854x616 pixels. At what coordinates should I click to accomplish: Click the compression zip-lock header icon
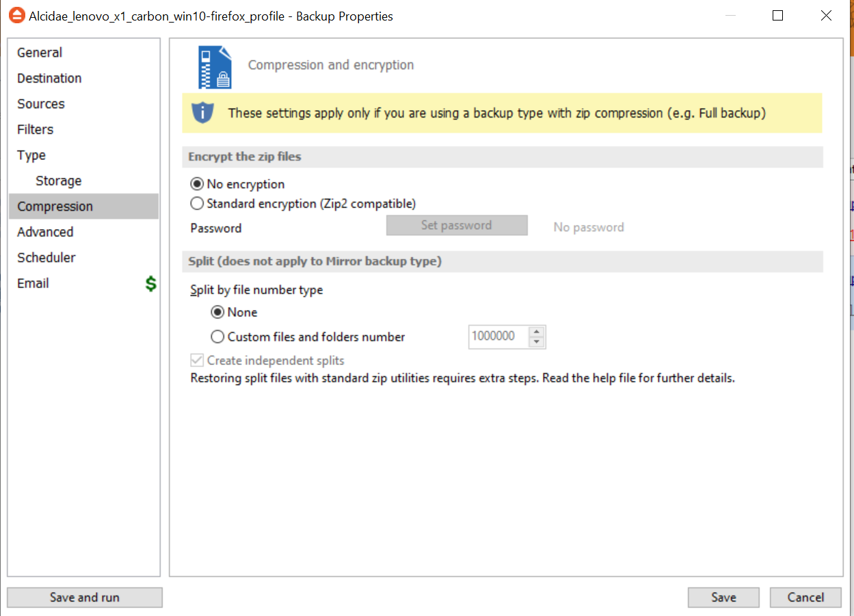click(215, 67)
